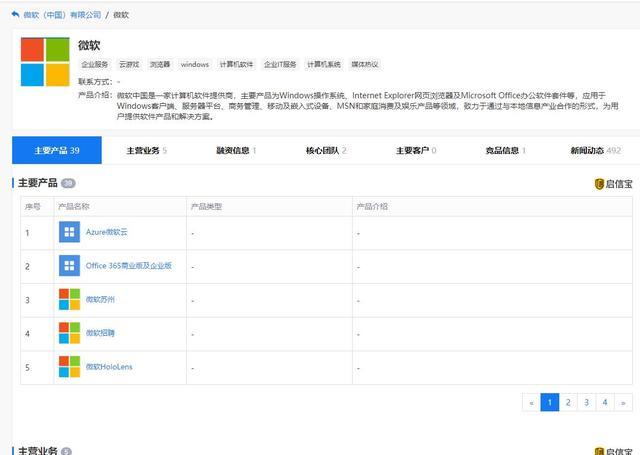Screen dimensions: 640x455
Task: Select the 浏览器 tag
Action: [160, 64]
